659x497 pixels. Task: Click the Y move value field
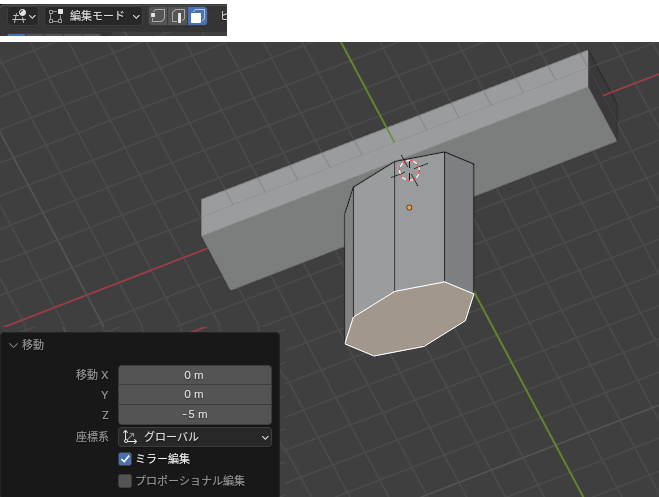click(x=194, y=394)
